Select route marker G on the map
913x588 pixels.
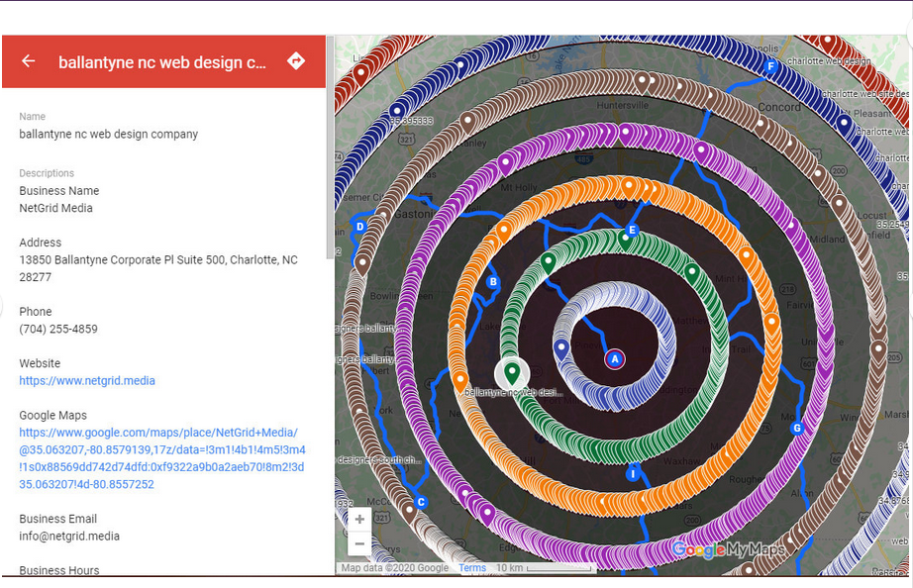coord(796,428)
